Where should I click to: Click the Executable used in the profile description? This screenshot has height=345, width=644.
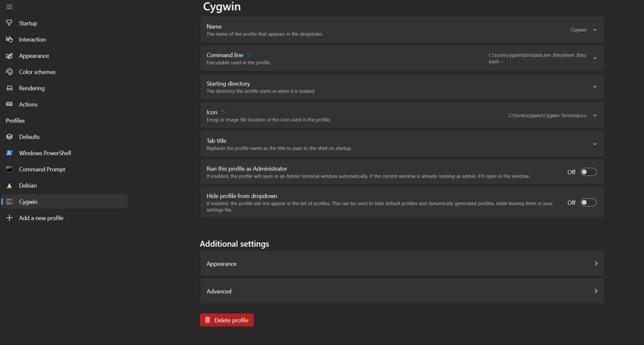[x=239, y=63]
